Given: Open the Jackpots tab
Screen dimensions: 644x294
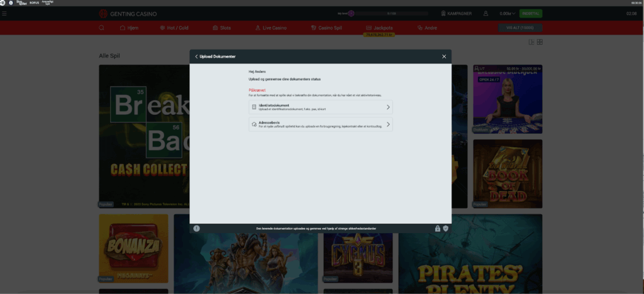Looking at the screenshot, I should pyautogui.click(x=379, y=28).
